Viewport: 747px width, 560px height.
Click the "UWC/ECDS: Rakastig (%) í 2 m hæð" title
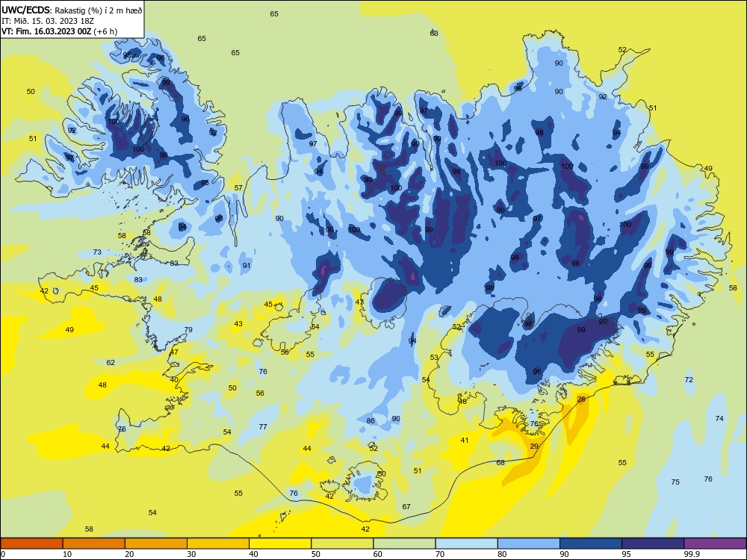(72, 10)
